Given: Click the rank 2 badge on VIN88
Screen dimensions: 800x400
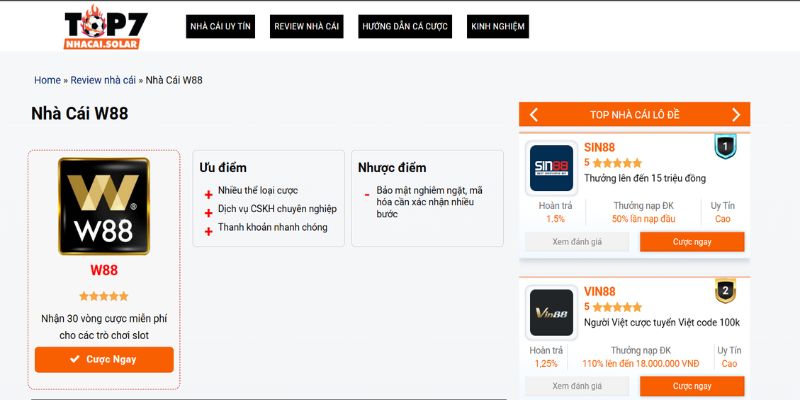Looking at the screenshot, I should tap(725, 291).
